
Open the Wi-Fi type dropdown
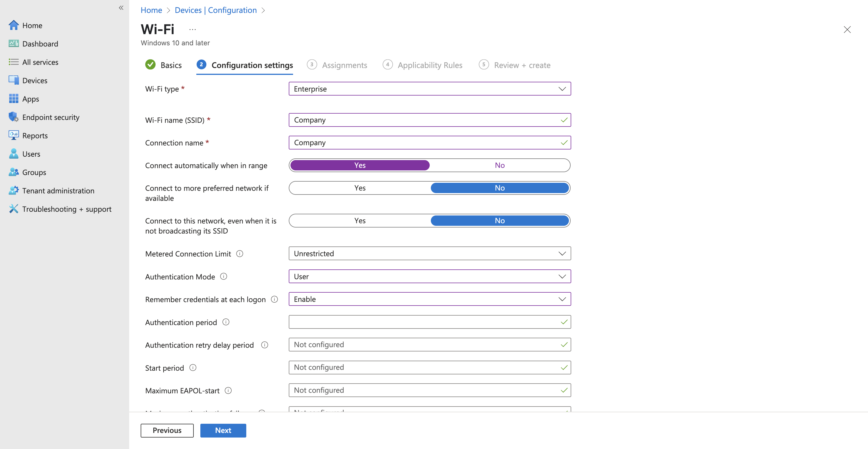point(430,89)
